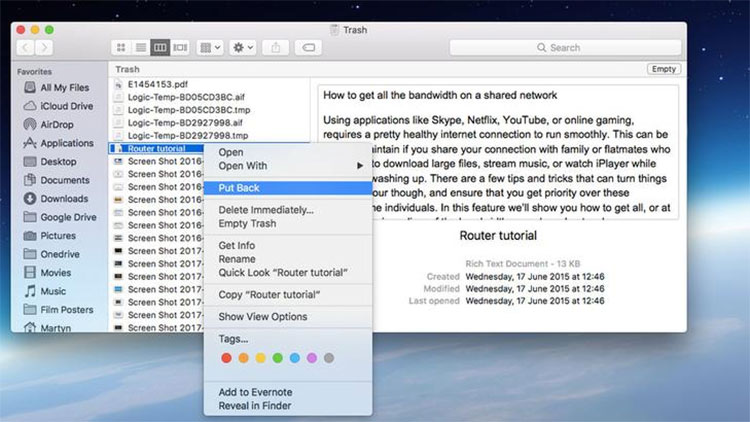Apply the blue tag color
The image size is (750, 422).
295,358
